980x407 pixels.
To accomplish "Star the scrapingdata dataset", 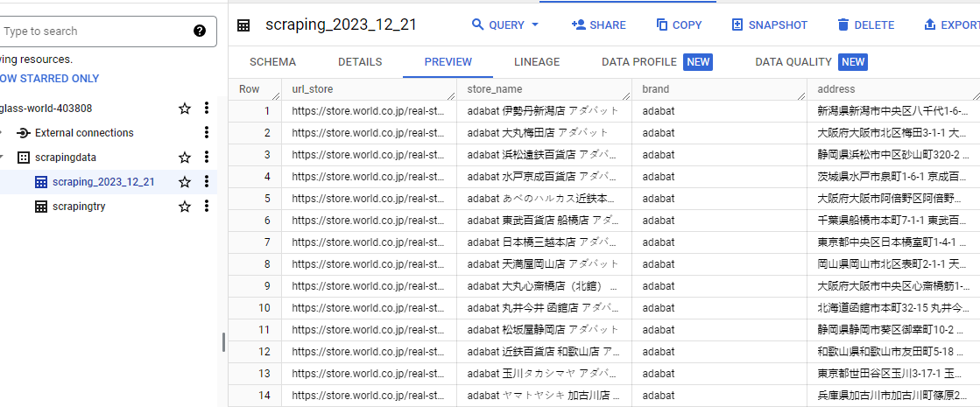I will 185,158.
